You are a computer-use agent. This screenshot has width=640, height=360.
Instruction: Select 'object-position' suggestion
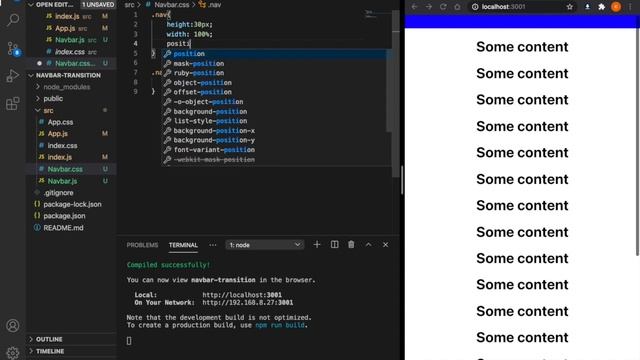coord(274,82)
